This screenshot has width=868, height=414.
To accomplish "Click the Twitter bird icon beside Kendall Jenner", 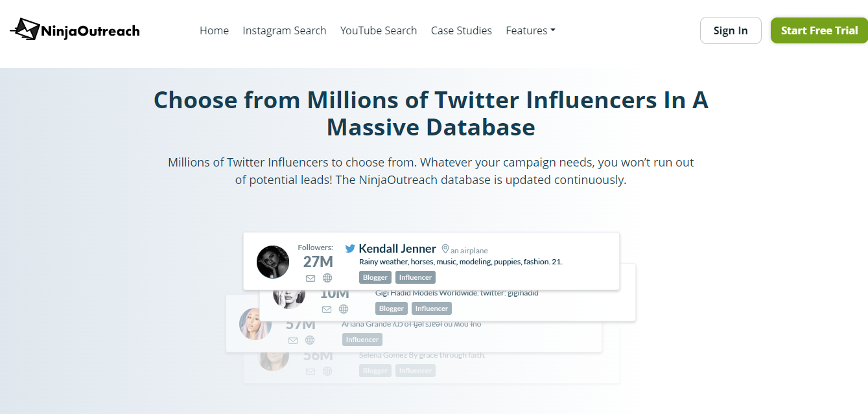I will click(x=349, y=248).
